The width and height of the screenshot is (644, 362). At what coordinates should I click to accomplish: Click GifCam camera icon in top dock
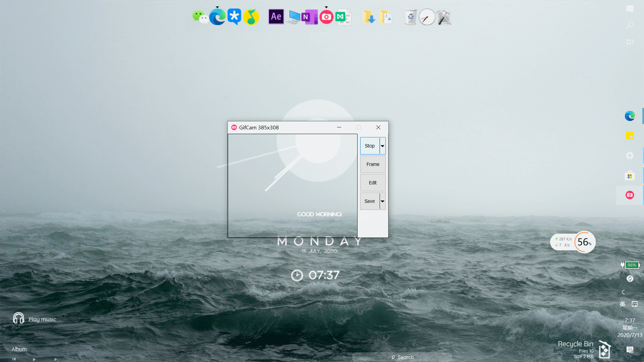tap(326, 17)
